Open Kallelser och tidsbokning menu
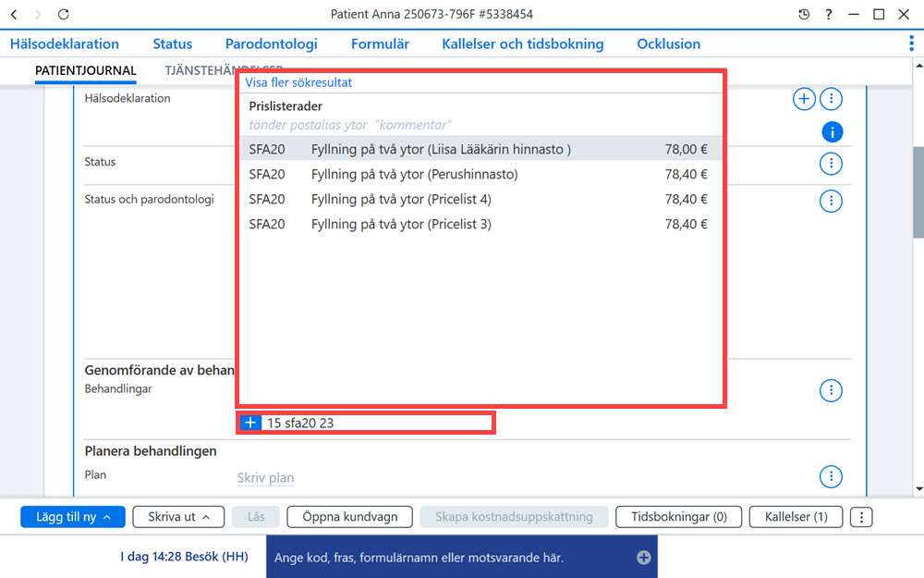The height and width of the screenshot is (578, 924). tap(523, 43)
